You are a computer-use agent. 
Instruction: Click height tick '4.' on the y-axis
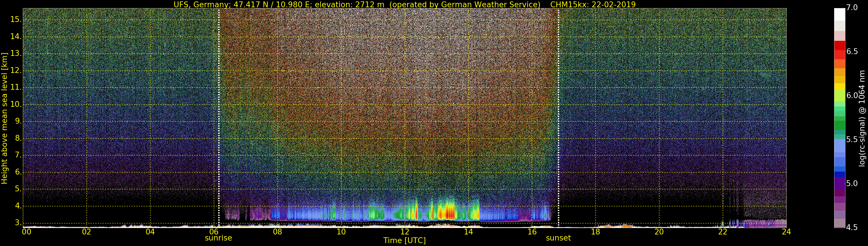[18, 206]
